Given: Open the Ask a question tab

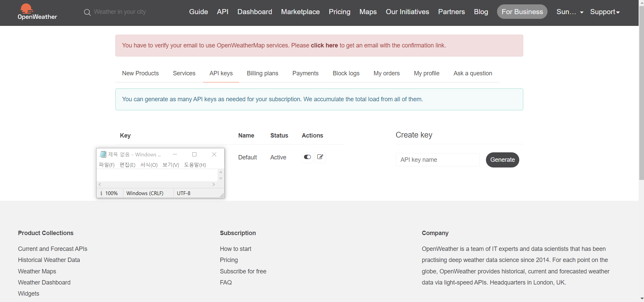Looking at the screenshot, I should [472, 73].
